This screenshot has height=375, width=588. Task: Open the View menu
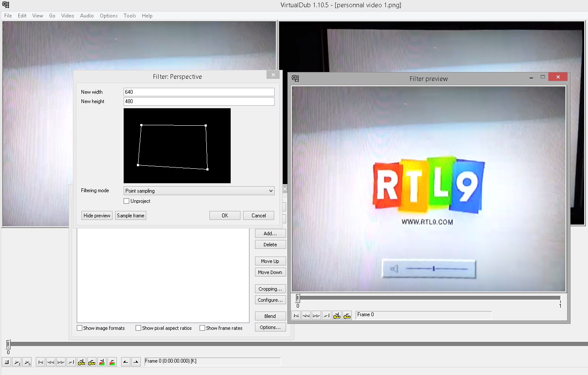click(x=38, y=16)
